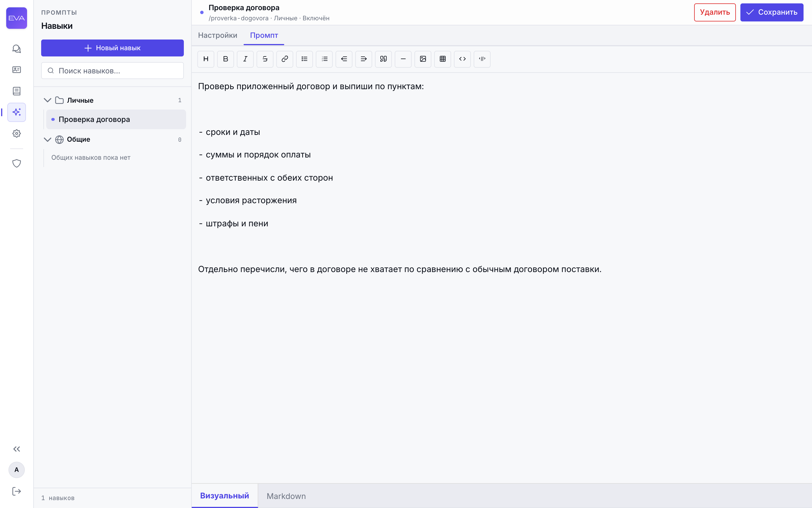Insert a block quote
Screen dimensions: 812x508
[x=383, y=59]
